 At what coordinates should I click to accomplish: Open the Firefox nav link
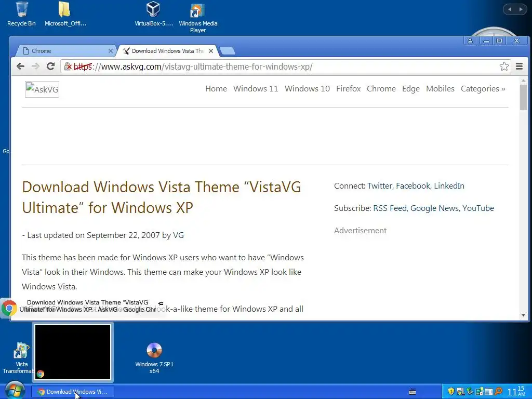coord(348,88)
